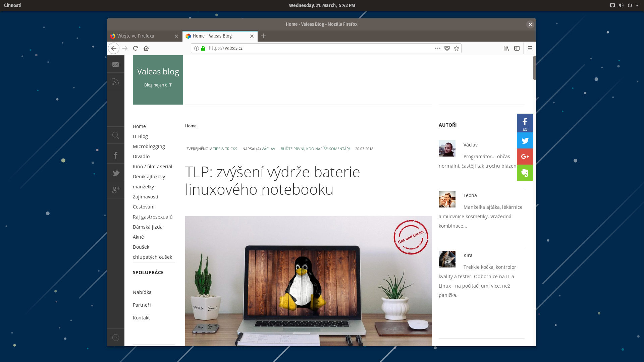Click the Valeas blog logo

(x=158, y=80)
